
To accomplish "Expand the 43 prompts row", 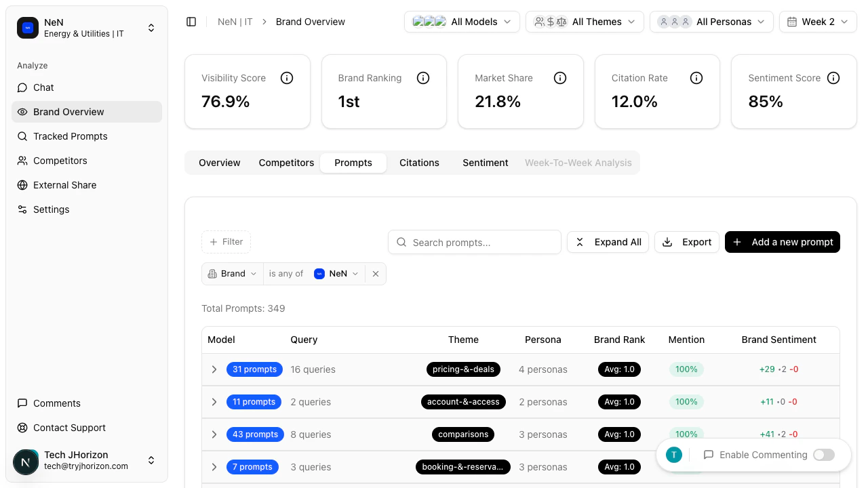I will pos(214,434).
